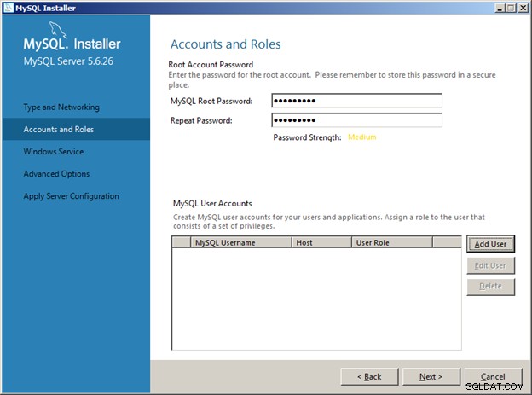Maximize the MySQL Installer window
This screenshot has width=532, height=395.
[x=511, y=8]
